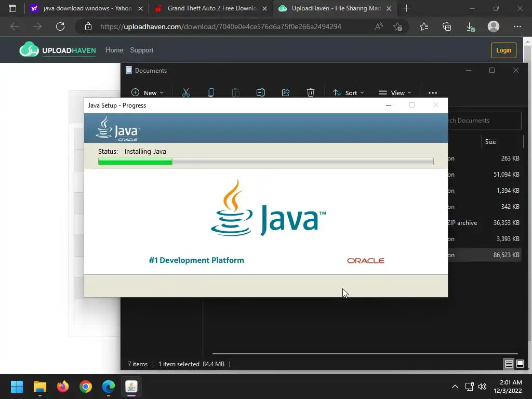Screen dimensions: 532x399
Task: Open the volume speaker tray icon
Action: click(482, 387)
